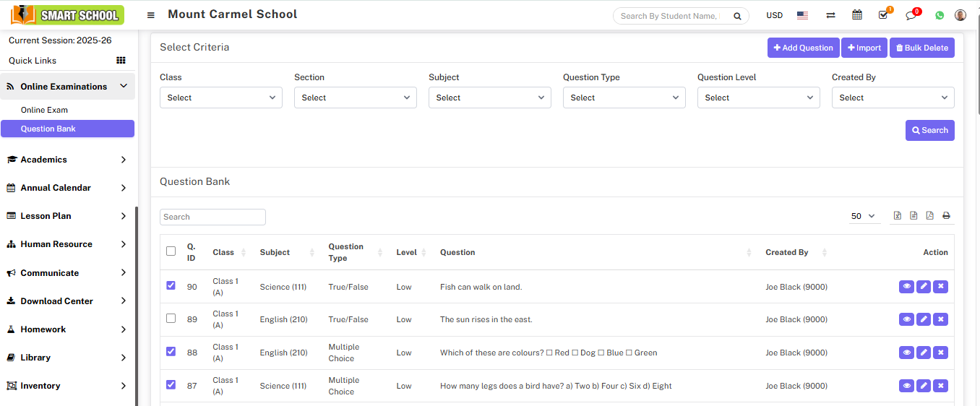Check the checkbox for question 89
The width and height of the screenshot is (980, 406).
(171, 319)
